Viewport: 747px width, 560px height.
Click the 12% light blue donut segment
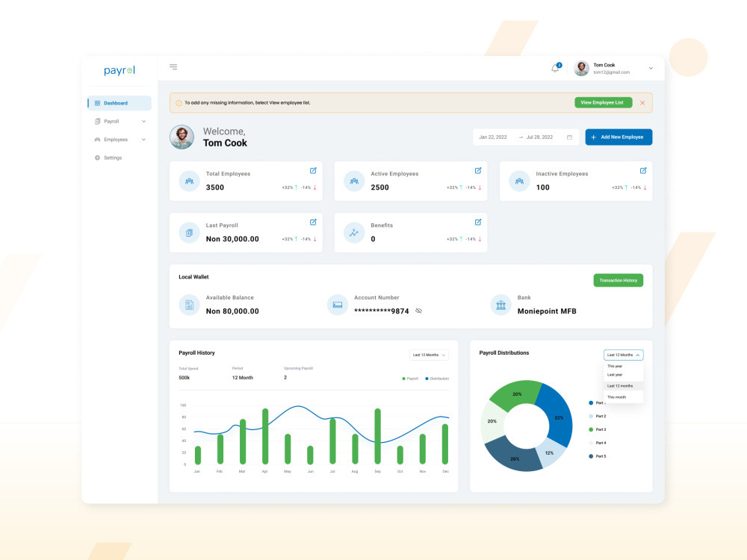click(551, 453)
